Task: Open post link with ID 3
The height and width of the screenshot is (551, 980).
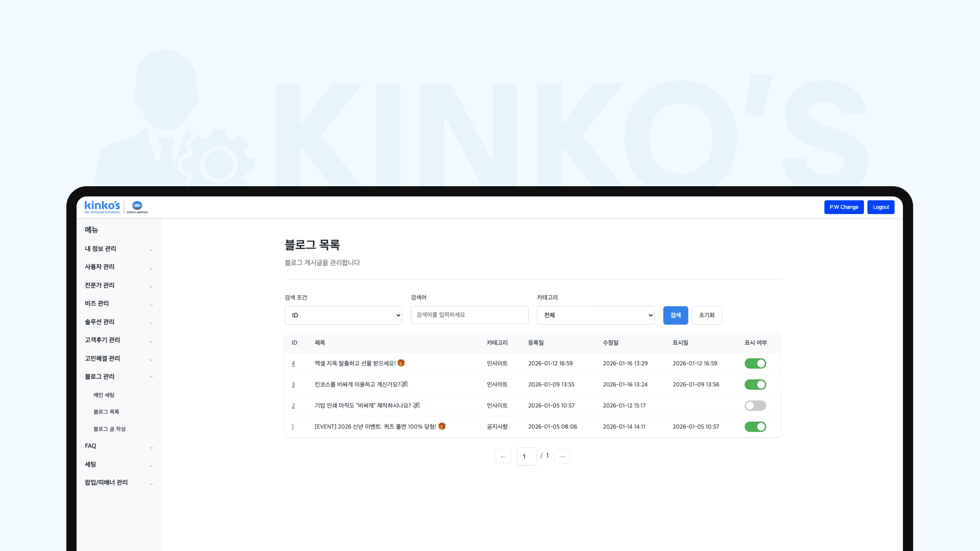Action: [293, 384]
